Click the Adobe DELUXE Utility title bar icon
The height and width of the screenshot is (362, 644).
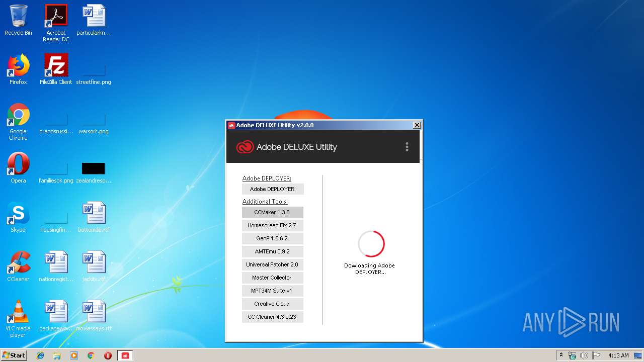coord(231,125)
